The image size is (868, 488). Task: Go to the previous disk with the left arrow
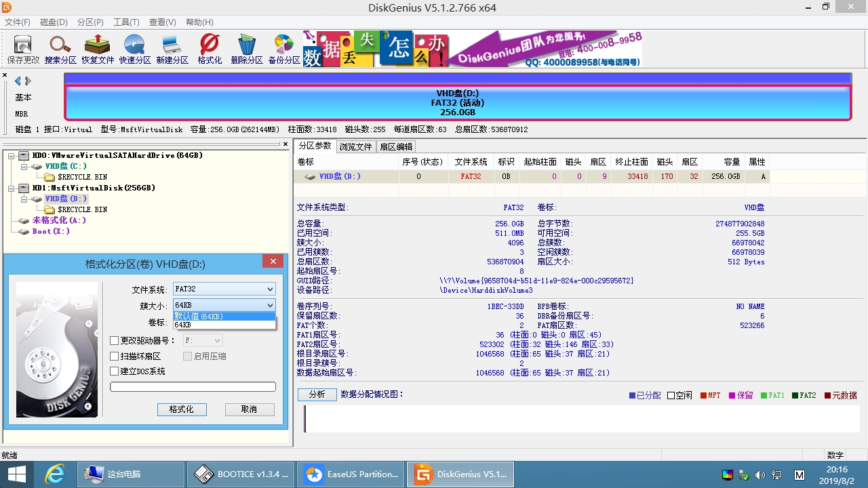[18, 81]
